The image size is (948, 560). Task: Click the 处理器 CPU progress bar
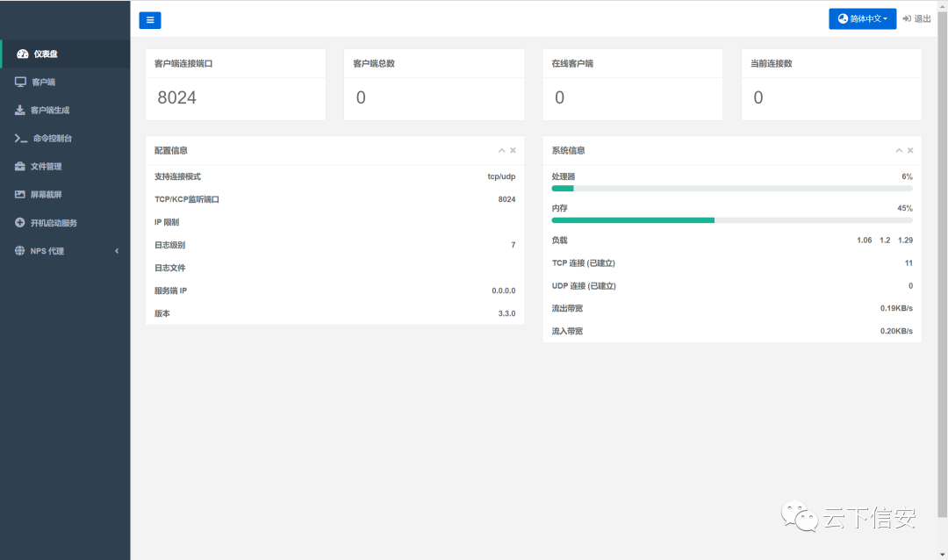click(x=732, y=189)
